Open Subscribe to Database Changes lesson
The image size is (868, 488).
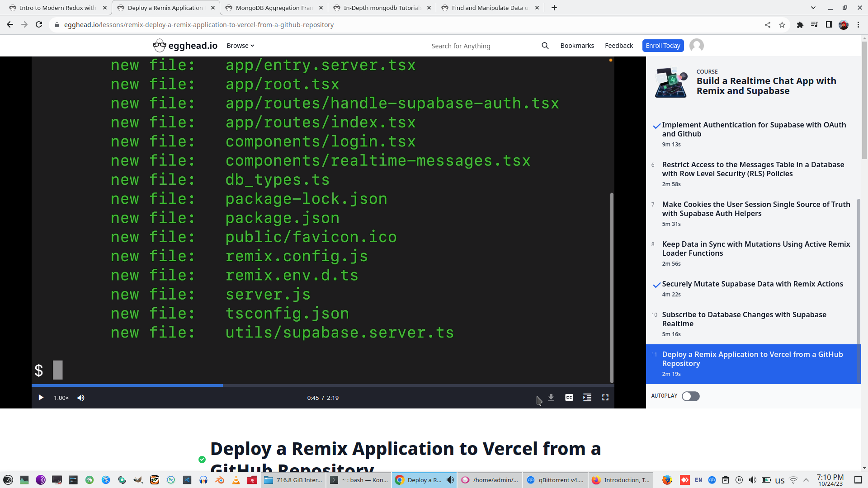(744, 319)
